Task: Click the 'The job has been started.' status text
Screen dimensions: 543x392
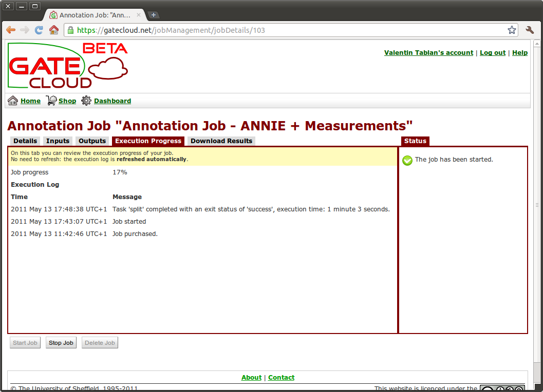Action: (454, 160)
